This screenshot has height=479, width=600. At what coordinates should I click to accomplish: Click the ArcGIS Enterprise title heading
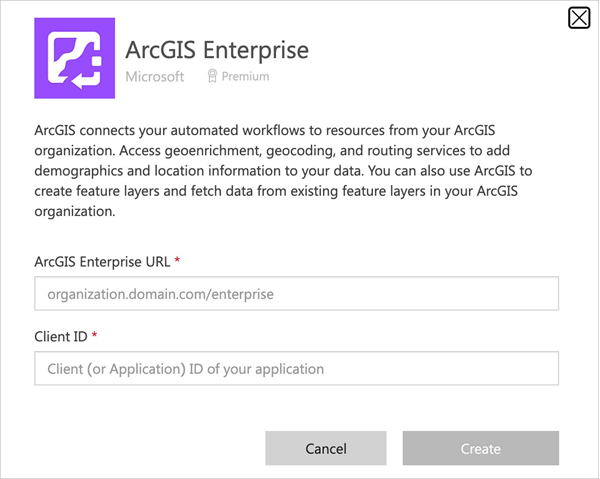(217, 49)
